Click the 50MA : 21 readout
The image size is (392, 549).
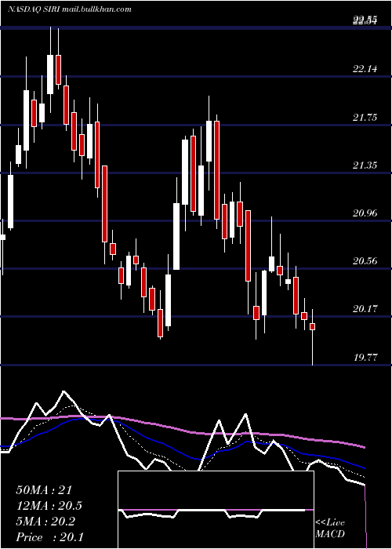[x=44, y=490]
